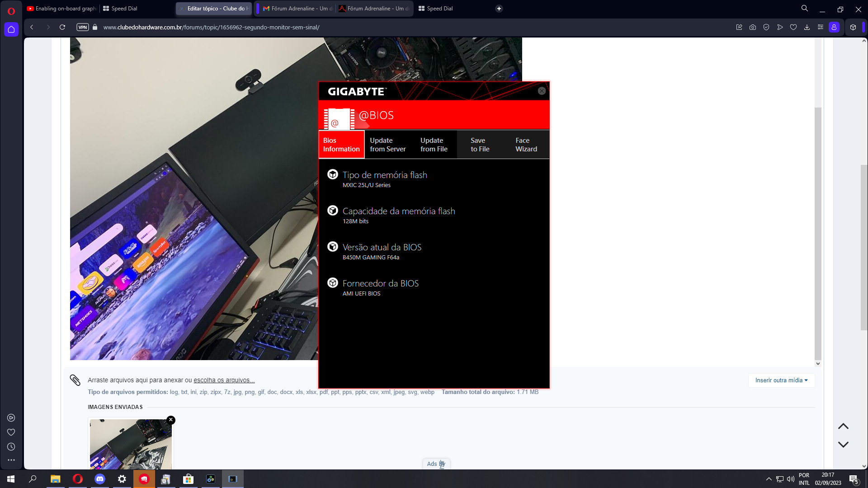Switch to second Fórum Adrenaline tab
This screenshot has height=488, width=868.
374,9
